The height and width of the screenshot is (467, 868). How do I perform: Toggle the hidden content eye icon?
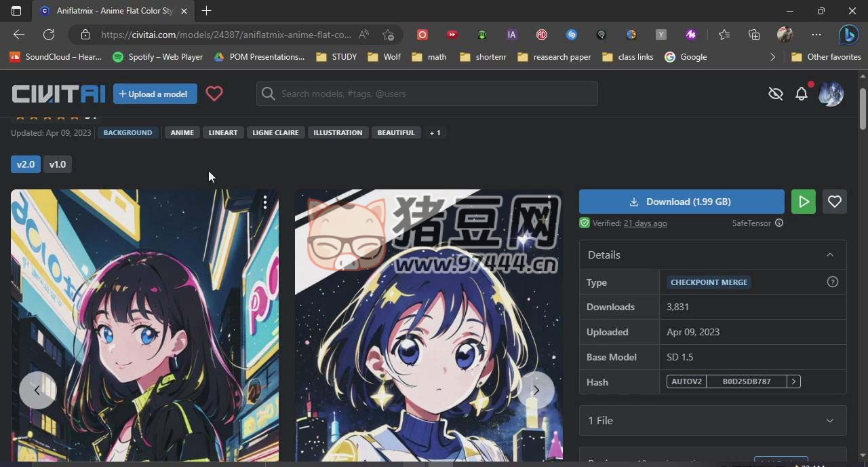[776, 94]
